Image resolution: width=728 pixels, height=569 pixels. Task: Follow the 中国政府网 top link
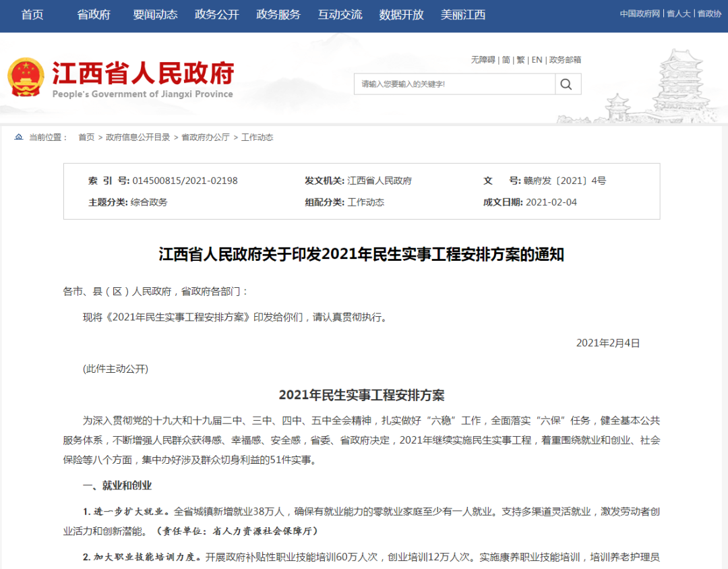coord(640,14)
